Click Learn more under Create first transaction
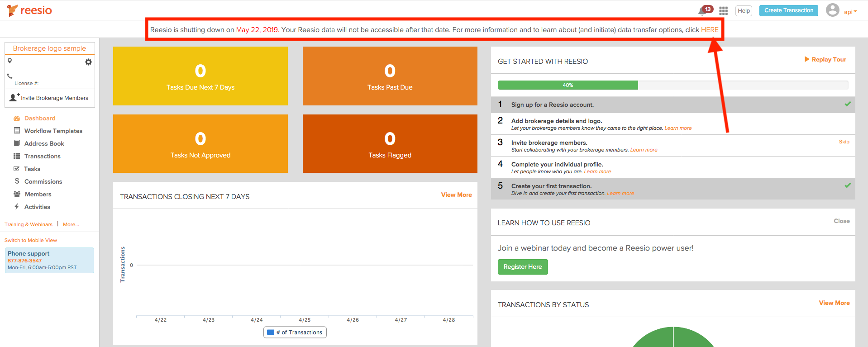868x347 pixels. (x=620, y=194)
